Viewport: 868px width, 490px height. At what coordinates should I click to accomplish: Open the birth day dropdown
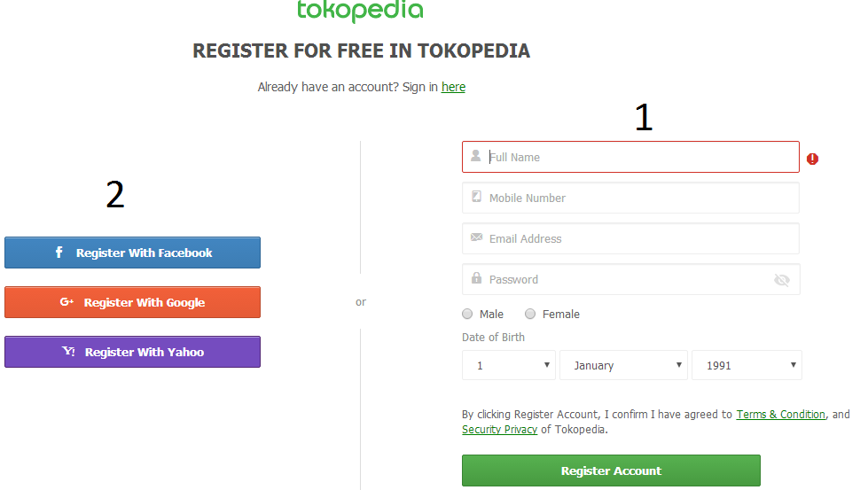[508, 365]
